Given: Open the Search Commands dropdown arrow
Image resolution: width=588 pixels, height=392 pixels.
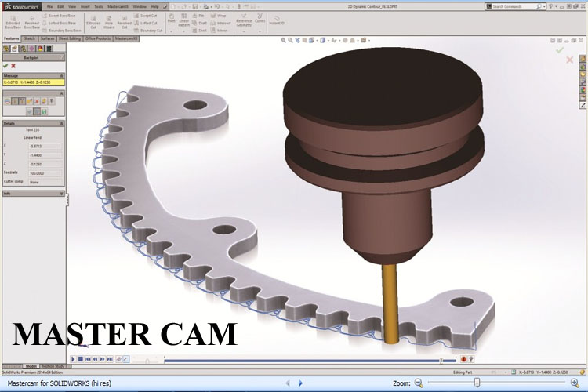Looking at the screenshot, I should [544, 7].
